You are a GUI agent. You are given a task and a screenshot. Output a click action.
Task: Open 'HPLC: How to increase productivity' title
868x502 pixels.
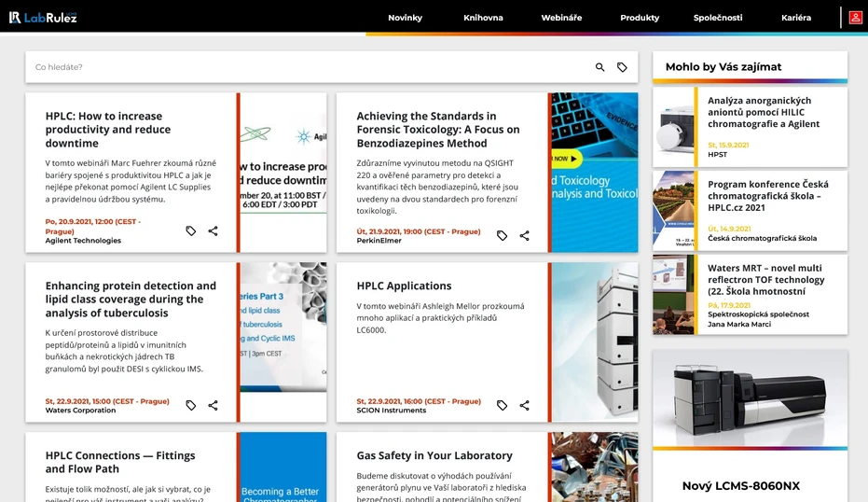coord(108,130)
